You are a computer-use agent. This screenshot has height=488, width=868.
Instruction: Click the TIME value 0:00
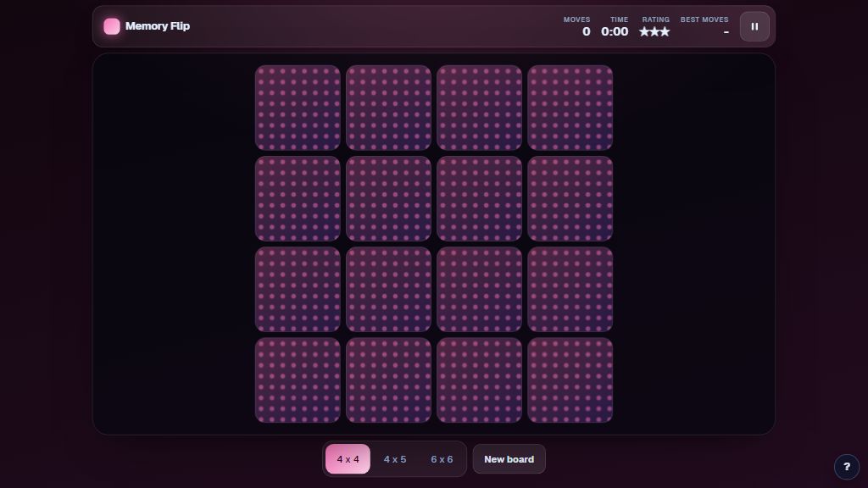615,31
